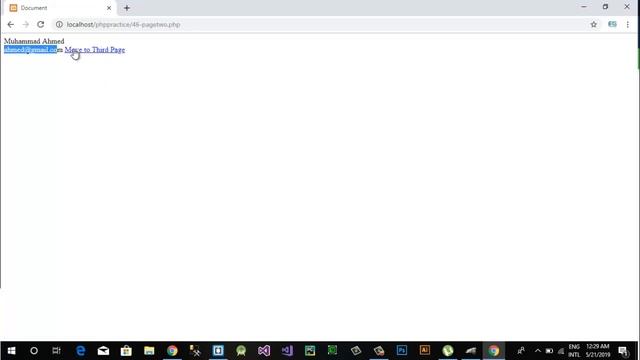Close the Document tab

109,8
